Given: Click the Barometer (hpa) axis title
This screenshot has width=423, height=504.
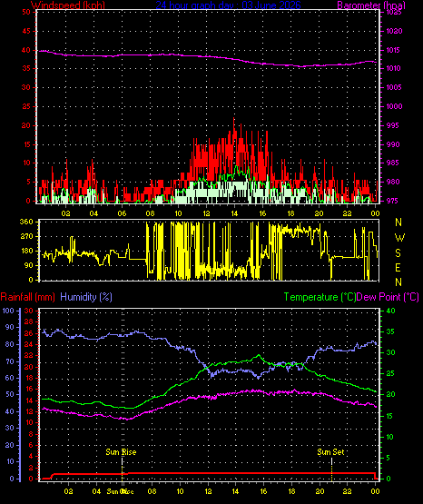Looking at the screenshot, I should pyautogui.click(x=371, y=5).
